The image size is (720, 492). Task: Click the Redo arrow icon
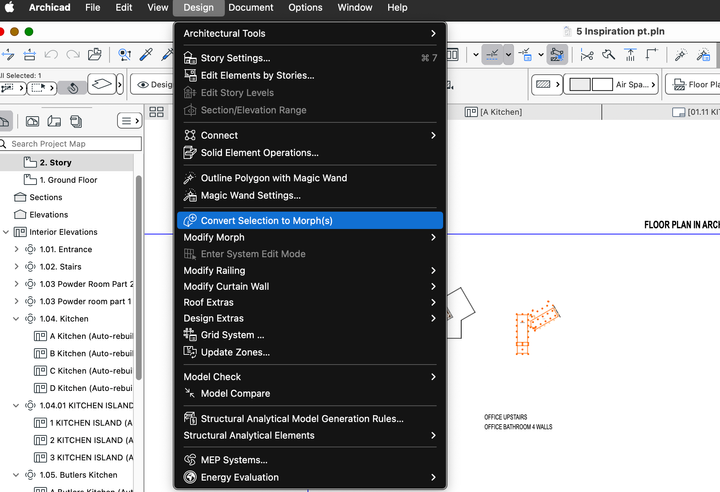pyautogui.click(x=73, y=55)
